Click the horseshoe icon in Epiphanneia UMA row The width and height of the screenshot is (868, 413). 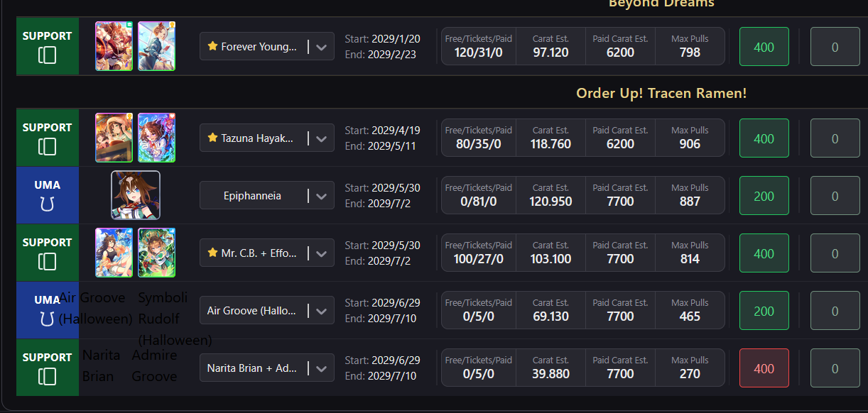tap(48, 204)
